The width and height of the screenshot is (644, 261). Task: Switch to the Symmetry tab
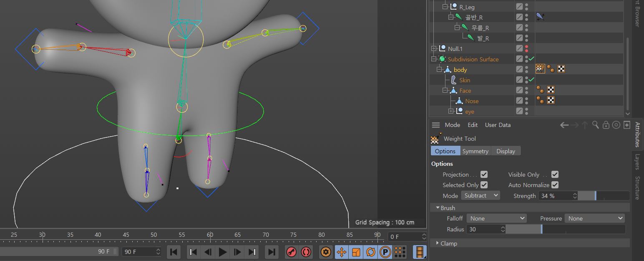tap(475, 151)
